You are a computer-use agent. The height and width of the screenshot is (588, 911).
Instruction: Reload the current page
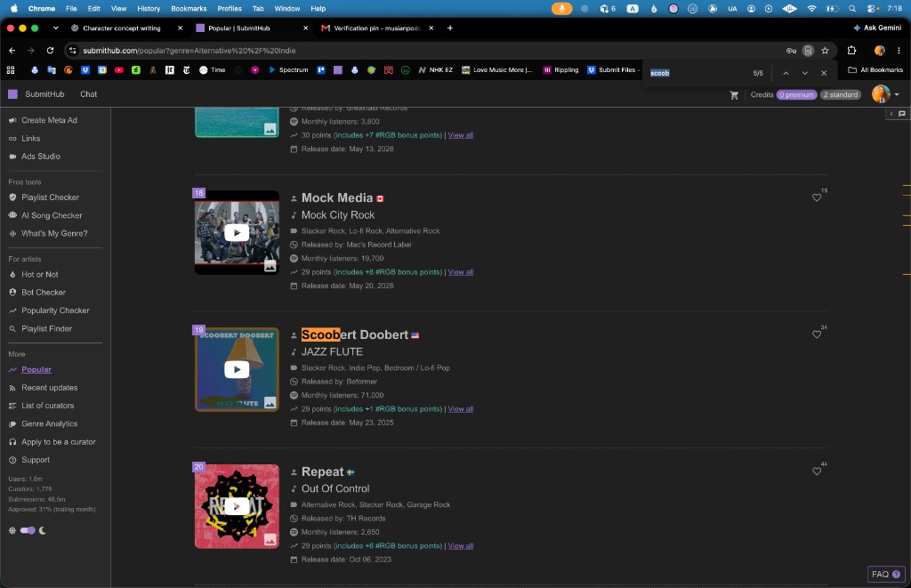[x=50, y=51]
